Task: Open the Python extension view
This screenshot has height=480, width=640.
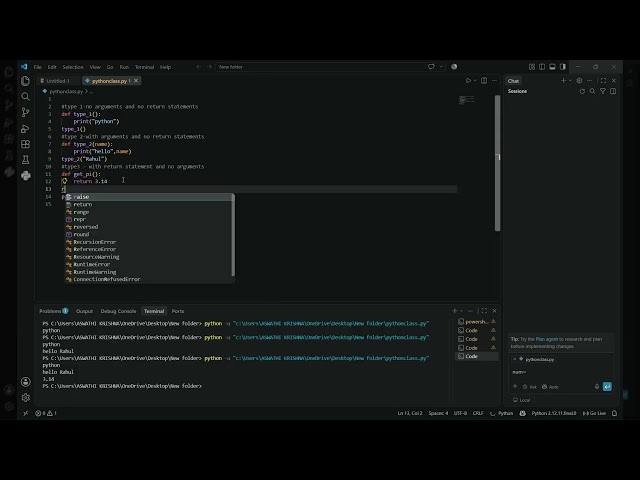Action: tap(25, 176)
